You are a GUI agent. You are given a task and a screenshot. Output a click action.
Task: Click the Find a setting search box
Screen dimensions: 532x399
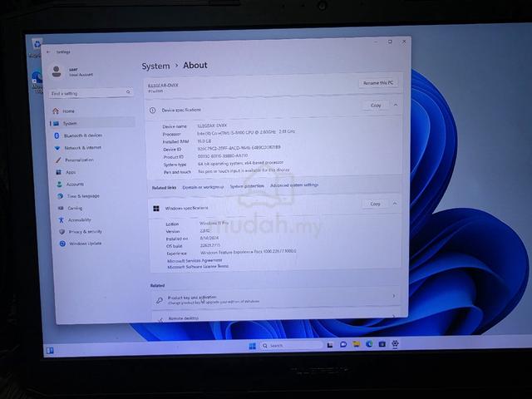coord(91,92)
